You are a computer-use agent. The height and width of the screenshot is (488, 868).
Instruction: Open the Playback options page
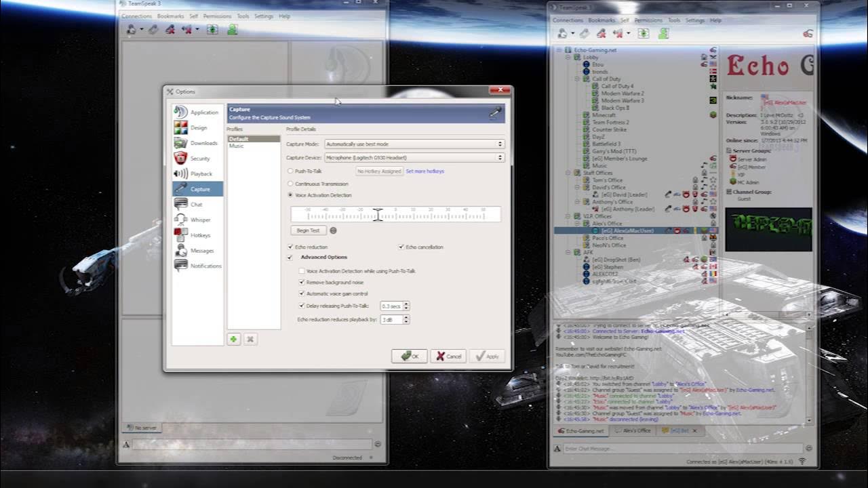click(197, 174)
